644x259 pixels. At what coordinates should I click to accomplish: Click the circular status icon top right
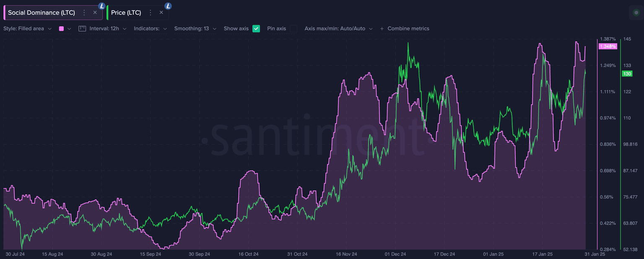[636, 13]
